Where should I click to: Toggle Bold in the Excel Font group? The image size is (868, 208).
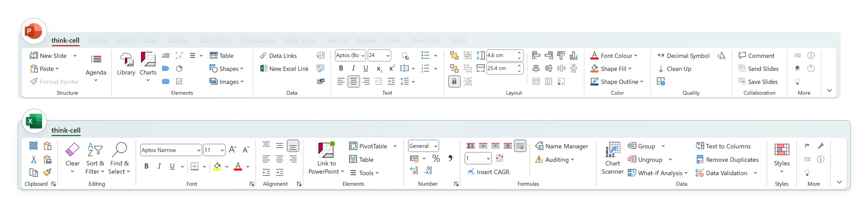(146, 166)
